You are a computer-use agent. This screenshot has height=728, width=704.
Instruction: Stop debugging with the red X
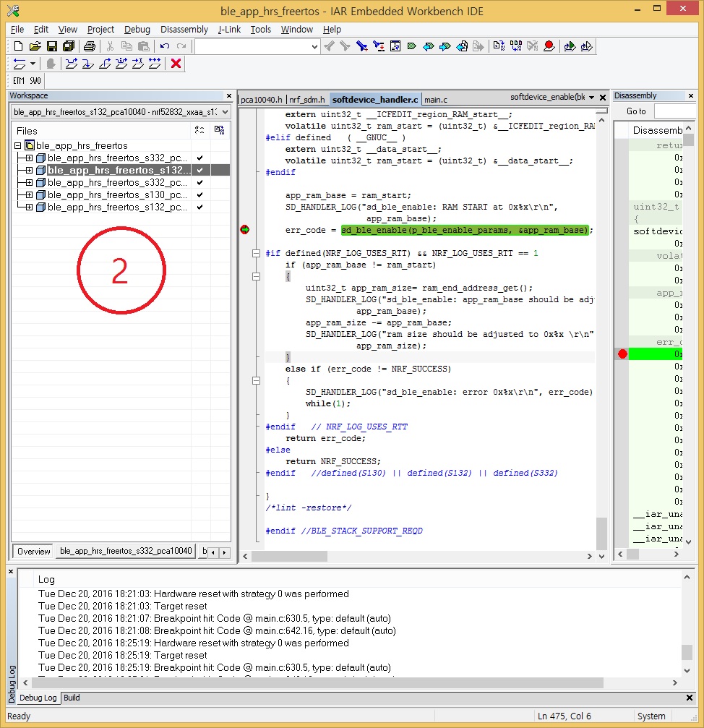click(x=176, y=64)
